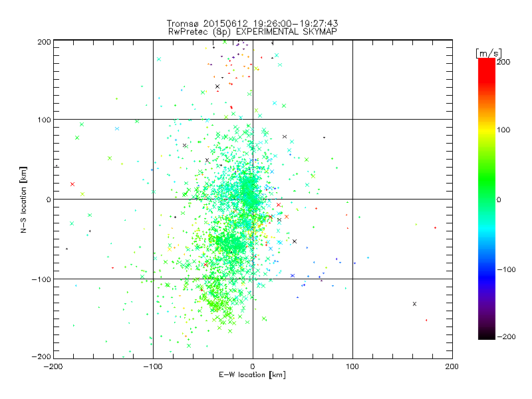Click the color bar label '0'
This screenshot has height=399, width=532.
point(499,199)
